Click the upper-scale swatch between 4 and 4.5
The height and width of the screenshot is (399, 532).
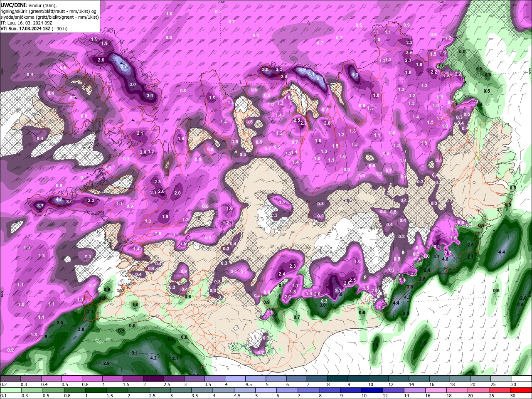235,378
